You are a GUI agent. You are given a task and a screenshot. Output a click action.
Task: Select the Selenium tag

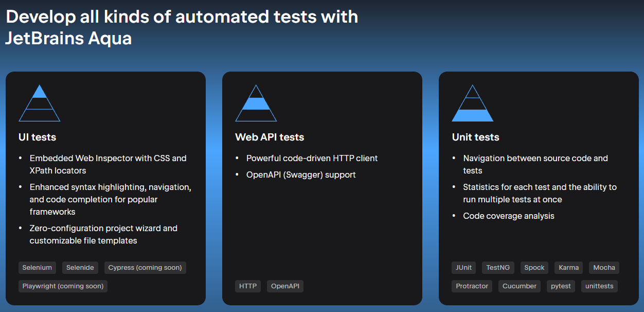[x=37, y=267]
